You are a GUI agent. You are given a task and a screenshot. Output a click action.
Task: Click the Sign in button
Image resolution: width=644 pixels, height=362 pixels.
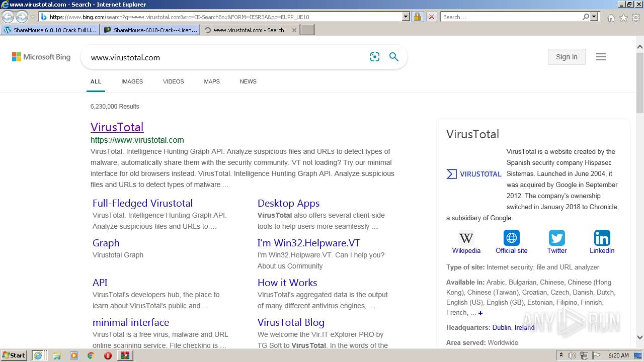click(567, 57)
